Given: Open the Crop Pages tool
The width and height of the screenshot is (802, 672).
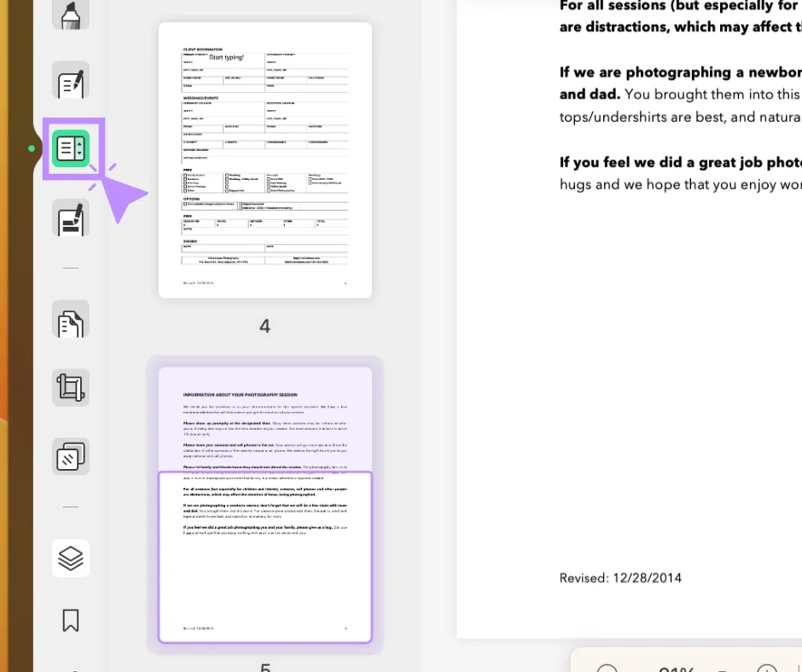Looking at the screenshot, I should [71, 387].
